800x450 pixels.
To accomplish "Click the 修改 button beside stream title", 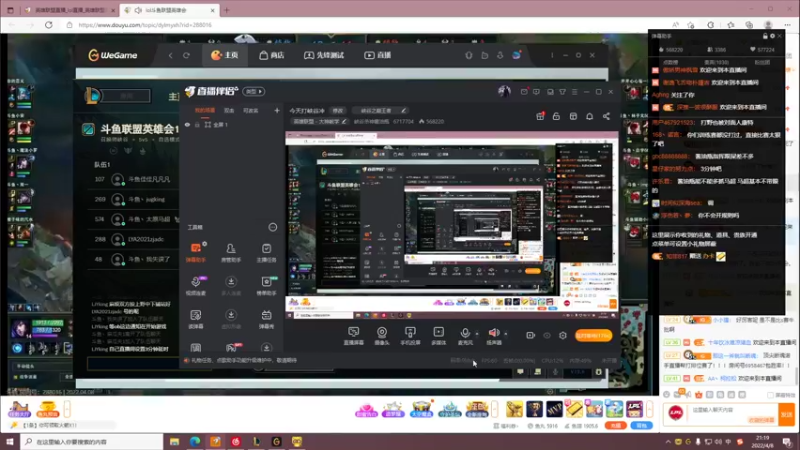I will (338, 110).
